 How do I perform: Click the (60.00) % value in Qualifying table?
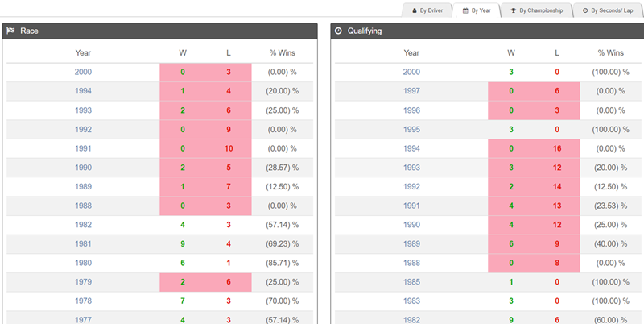coord(611,320)
